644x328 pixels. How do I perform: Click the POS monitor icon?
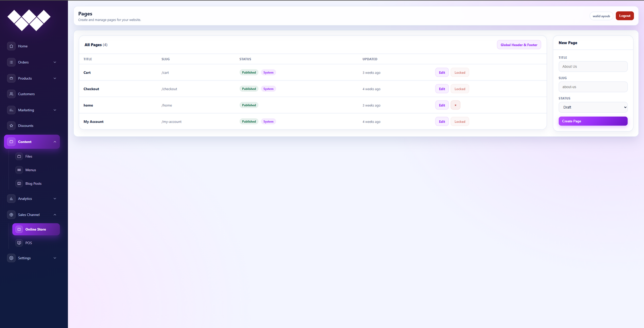(x=19, y=243)
